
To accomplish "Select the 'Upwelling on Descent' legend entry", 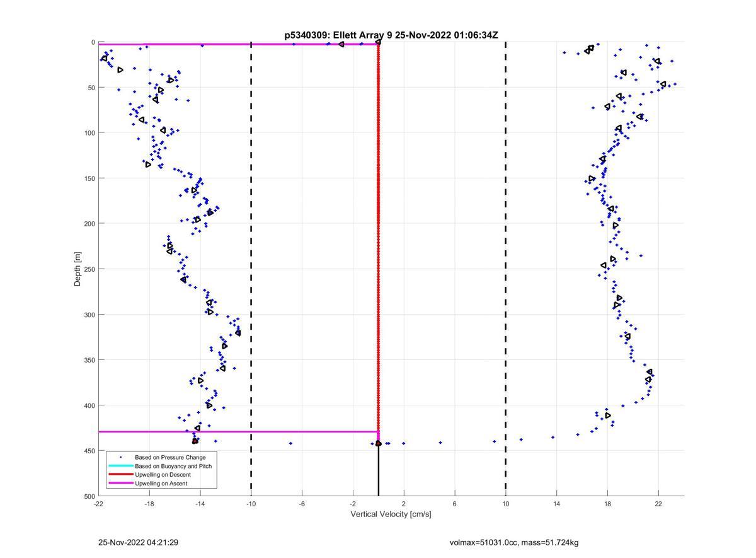I will coord(163,475).
